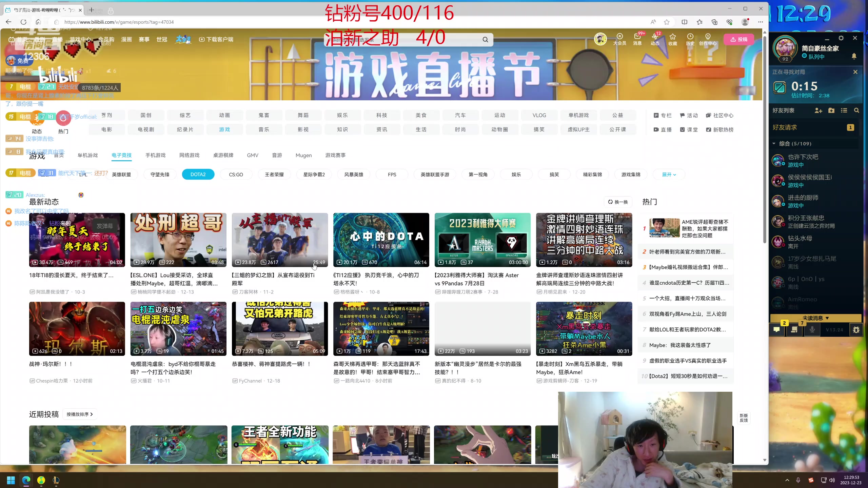Click friend search magnifier in 好友列表

(856, 110)
